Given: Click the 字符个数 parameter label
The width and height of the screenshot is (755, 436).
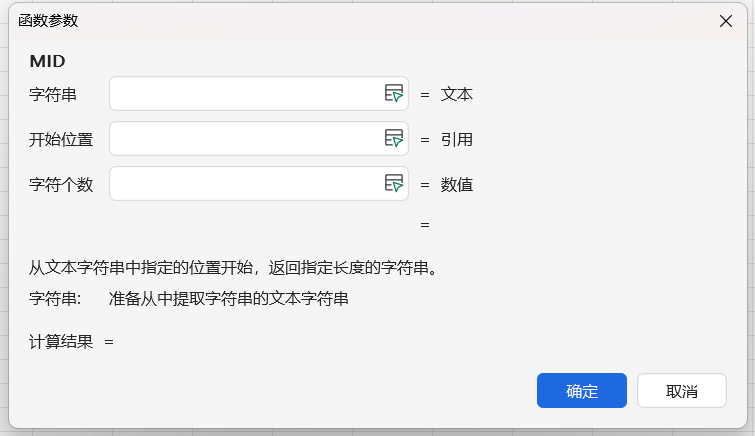Looking at the screenshot, I should click(61, 185).
